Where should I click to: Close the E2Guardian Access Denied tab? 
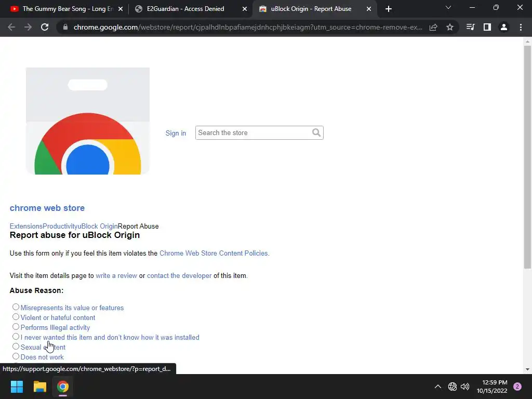[245, 9]
